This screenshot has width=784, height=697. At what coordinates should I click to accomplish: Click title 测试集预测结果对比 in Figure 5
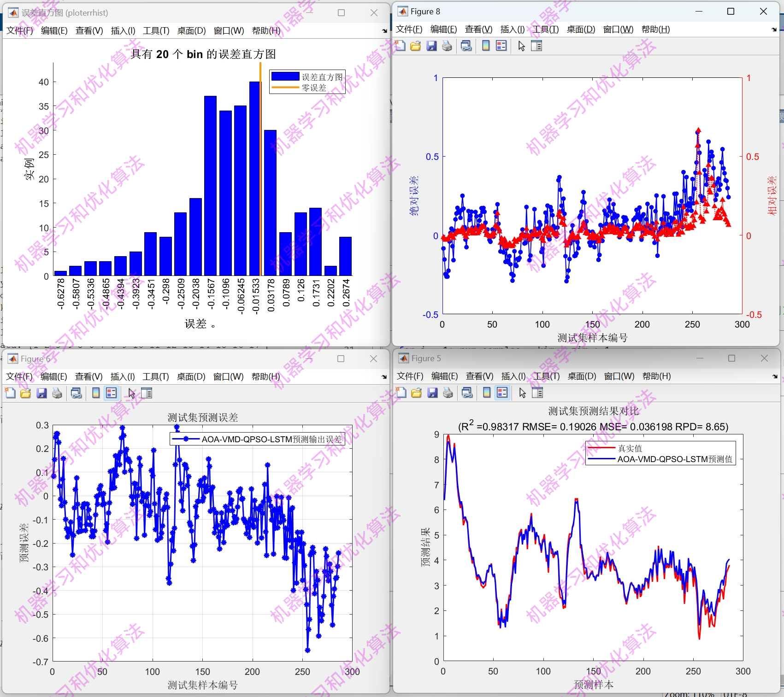[593, 411]
